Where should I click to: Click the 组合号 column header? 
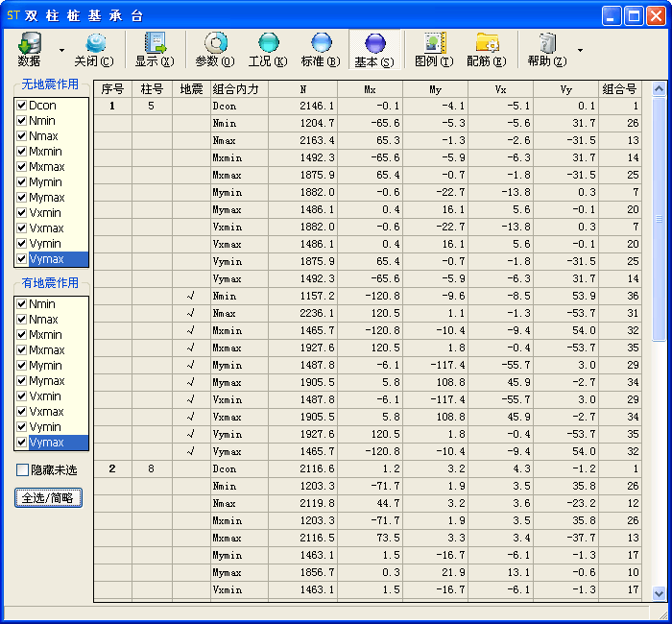[620, 89]
